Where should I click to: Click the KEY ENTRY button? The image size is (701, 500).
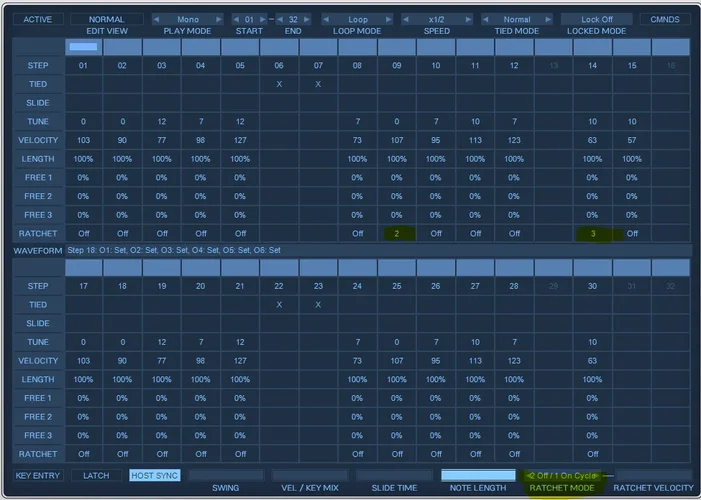[x=36, y=475]
